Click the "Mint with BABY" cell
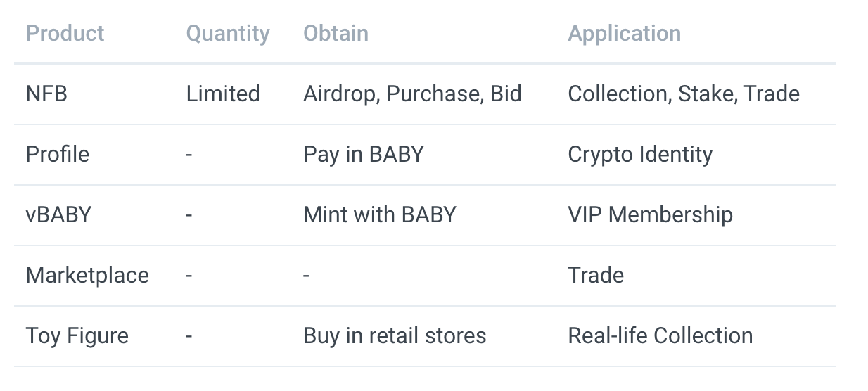Viewport: 868px width, 391px height. tap(379, 214)
